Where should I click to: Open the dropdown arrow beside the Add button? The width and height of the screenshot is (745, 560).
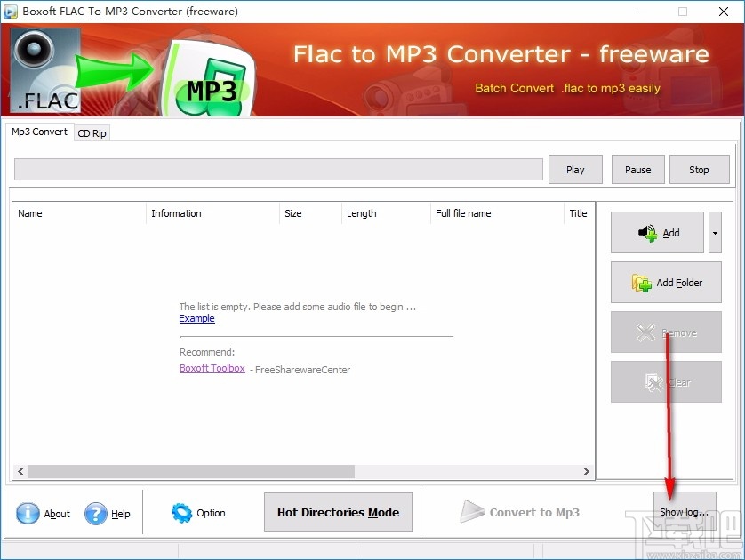(x=715, y=232)
